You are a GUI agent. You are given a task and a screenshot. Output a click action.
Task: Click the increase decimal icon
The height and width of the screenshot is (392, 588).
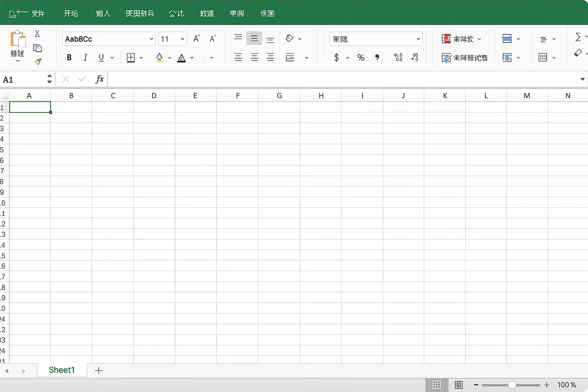pyautogui.click(x=398, y=57)
